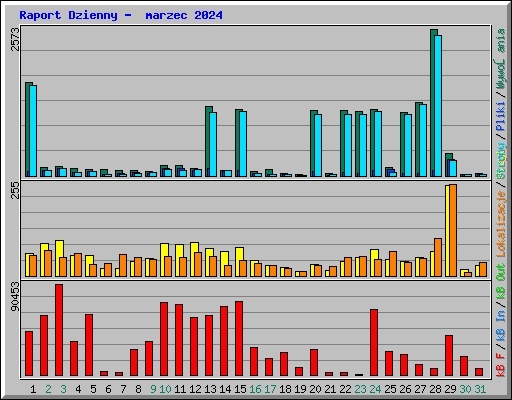
Task: Click the middle chart's axis value 255
Action: [x=16, y=191]
